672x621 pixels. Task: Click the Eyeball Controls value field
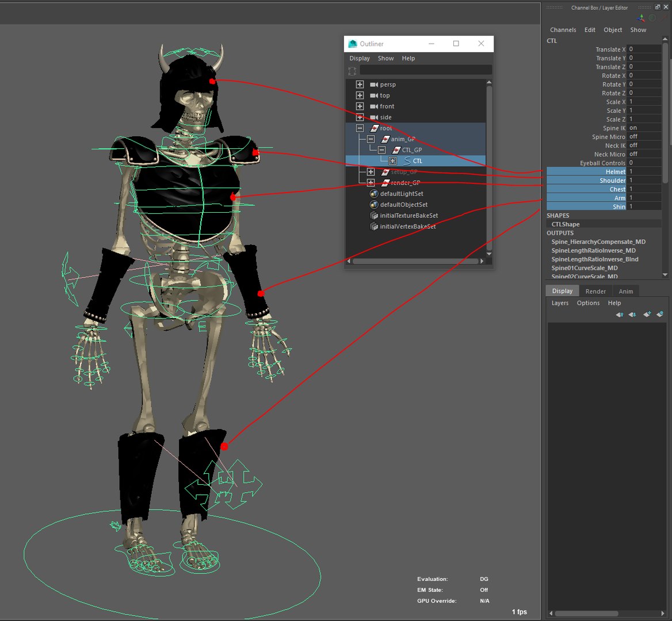tap(644, 163)
